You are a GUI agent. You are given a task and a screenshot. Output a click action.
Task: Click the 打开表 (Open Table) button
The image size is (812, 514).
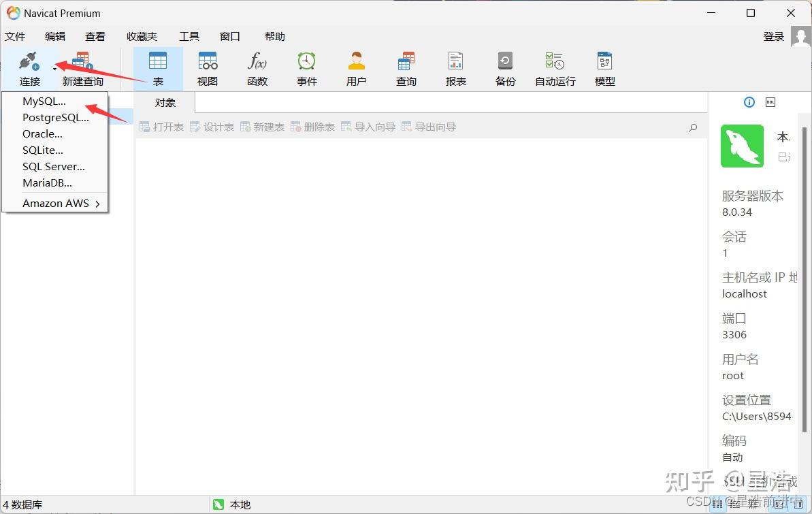161,127
